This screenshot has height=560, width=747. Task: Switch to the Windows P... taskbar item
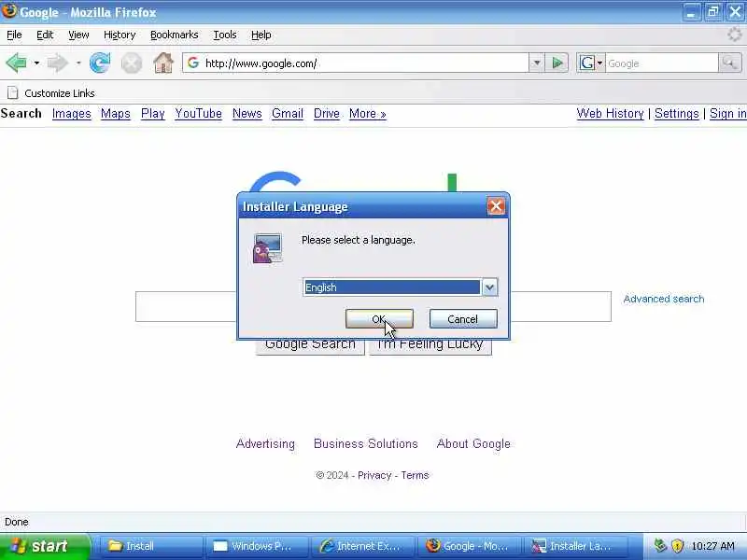coord(258,546)
